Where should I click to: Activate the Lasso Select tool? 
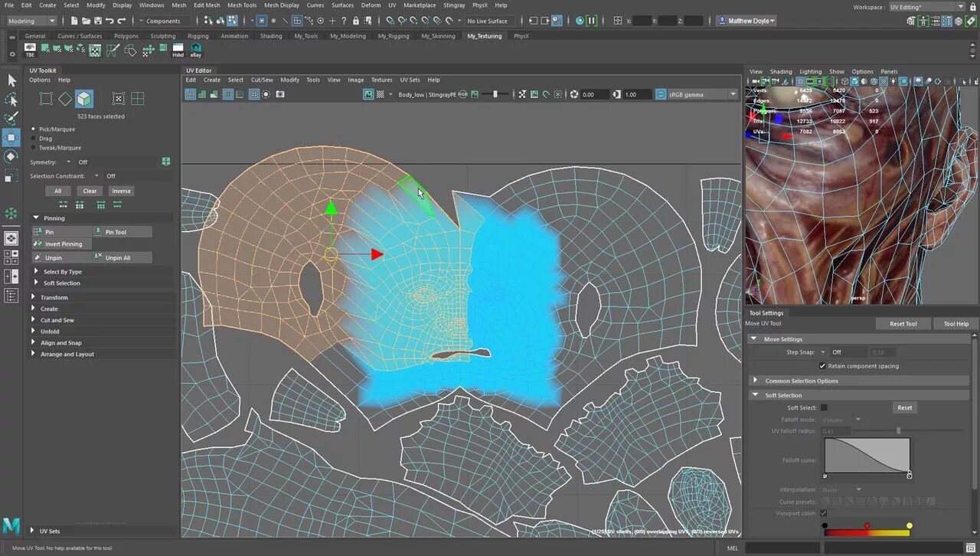tap(11, 100)
